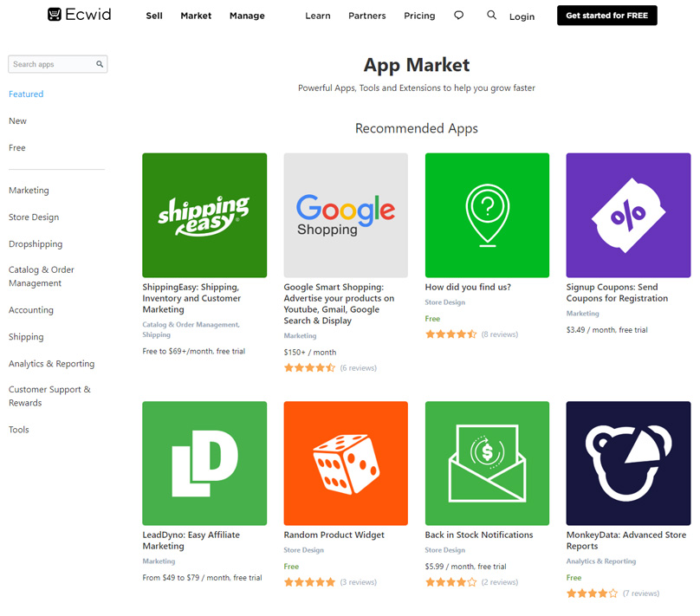Open the Manage menu in navigation
700x616 pixels.
click(247, 16)
